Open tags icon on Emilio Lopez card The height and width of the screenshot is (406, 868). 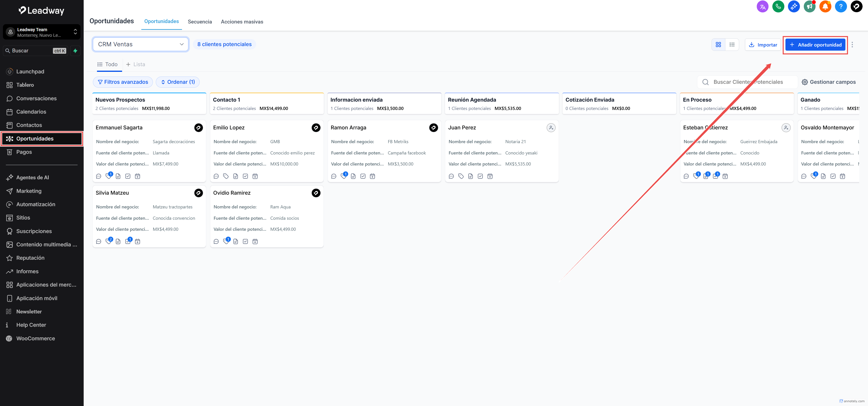pos(226,176)
